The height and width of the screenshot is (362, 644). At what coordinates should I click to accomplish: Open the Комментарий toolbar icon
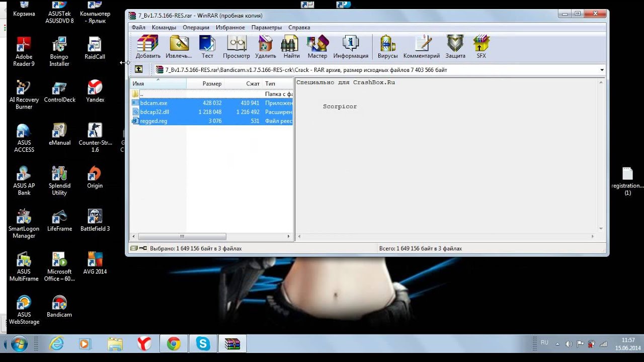click(422, 46)
